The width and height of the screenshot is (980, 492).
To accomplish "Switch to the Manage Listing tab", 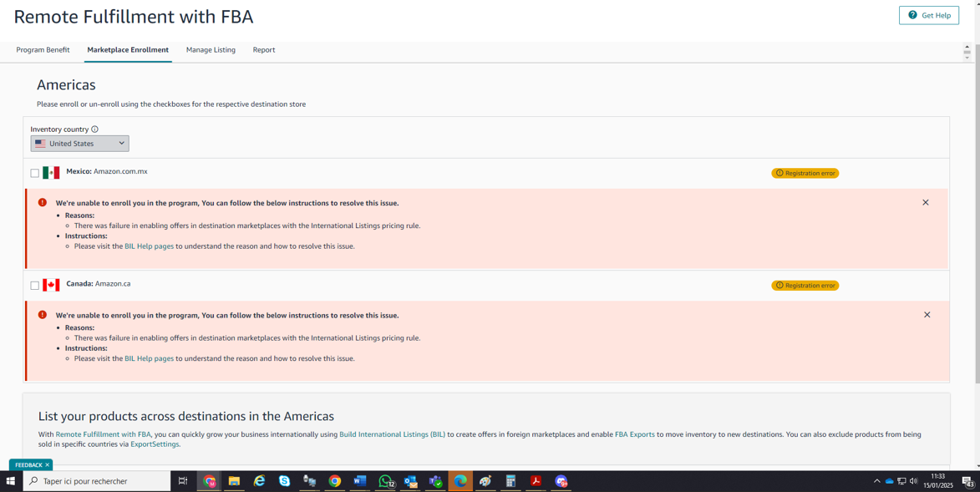I will 211,50.
